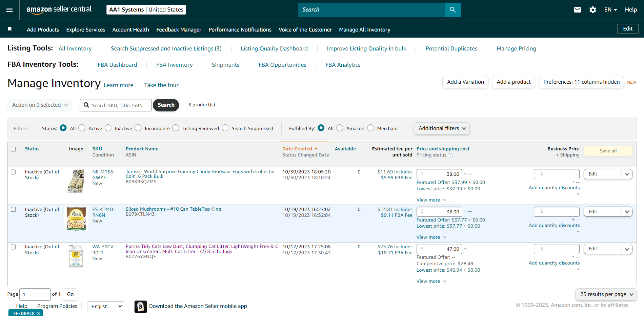This screenshot has width=644, height=316.
Task: Select the Active status radio button
Action: click(82, 128)
